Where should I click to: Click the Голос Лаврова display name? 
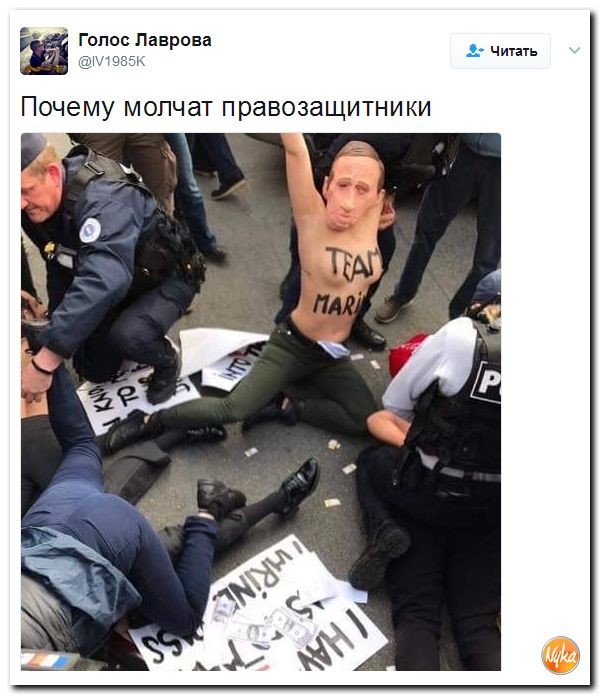145,40
